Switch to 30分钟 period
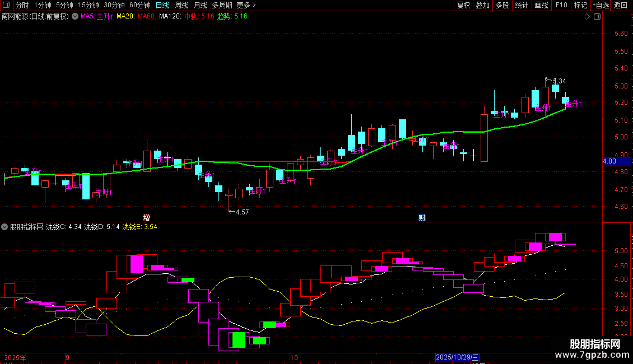This screenshot has height=364, width=633. 114,5
